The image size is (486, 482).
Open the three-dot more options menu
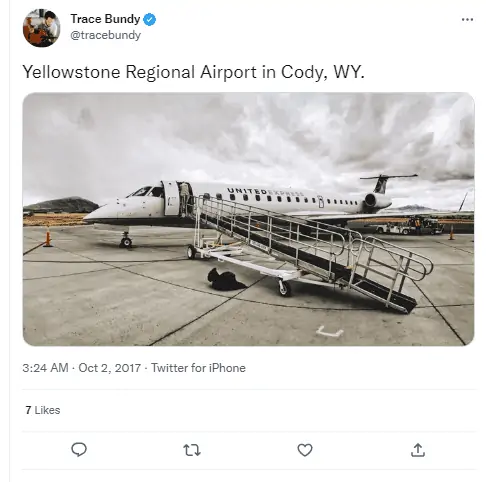click(x=467, y=19)
